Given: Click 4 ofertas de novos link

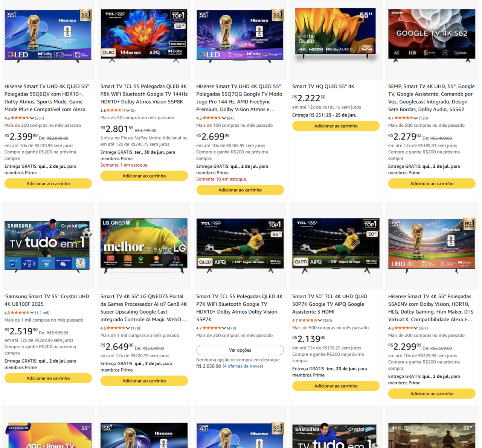Looking at the screenshot, I should pyautogui.click(x=243, y=366).
